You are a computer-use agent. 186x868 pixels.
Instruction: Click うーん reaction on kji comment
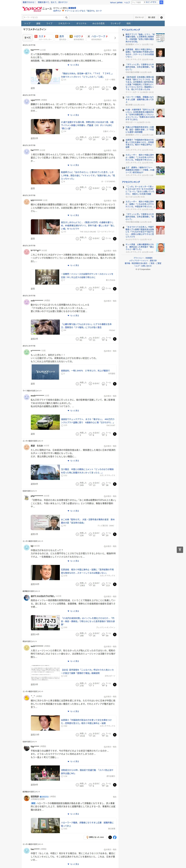click(x=107, y=585)
